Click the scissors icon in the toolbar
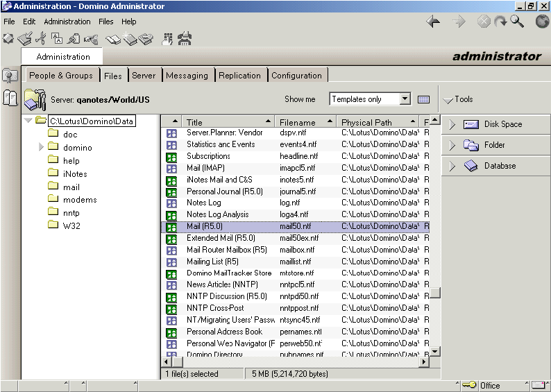Image resolution: width=551 pixels, height=392 pixels. [x=40, y=39]
